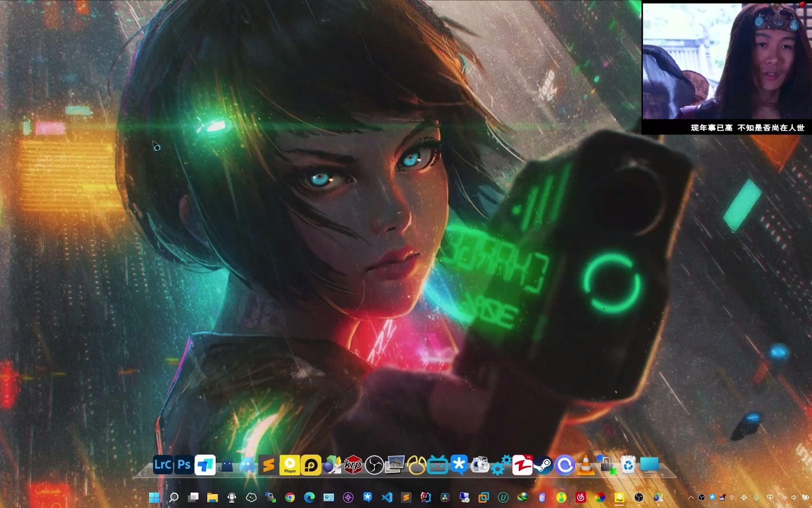Screen dimensions: 812x508
Task: Open VLC media player from dock
Action: point(586,465)
